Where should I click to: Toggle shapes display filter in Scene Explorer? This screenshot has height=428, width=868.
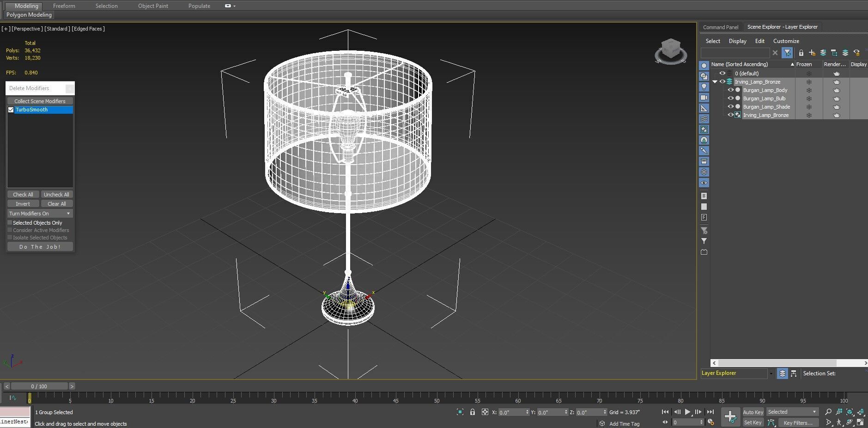(704, 76)
